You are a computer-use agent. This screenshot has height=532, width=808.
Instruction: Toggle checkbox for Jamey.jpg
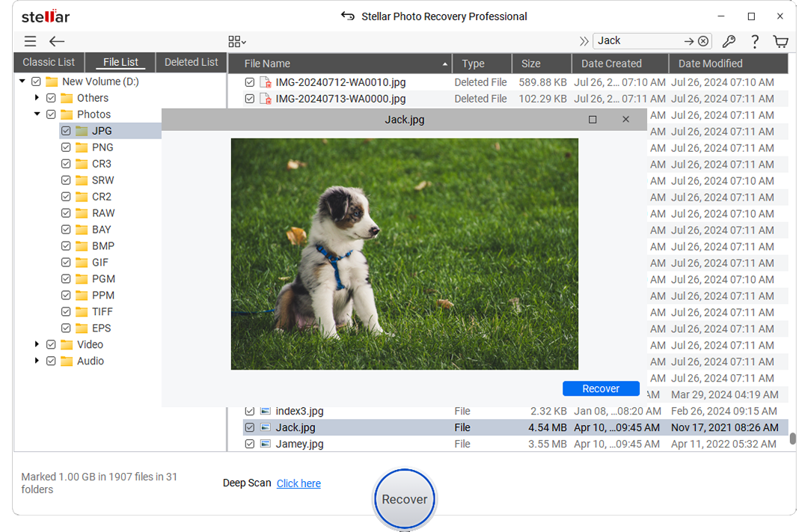[x=250, y=444]
